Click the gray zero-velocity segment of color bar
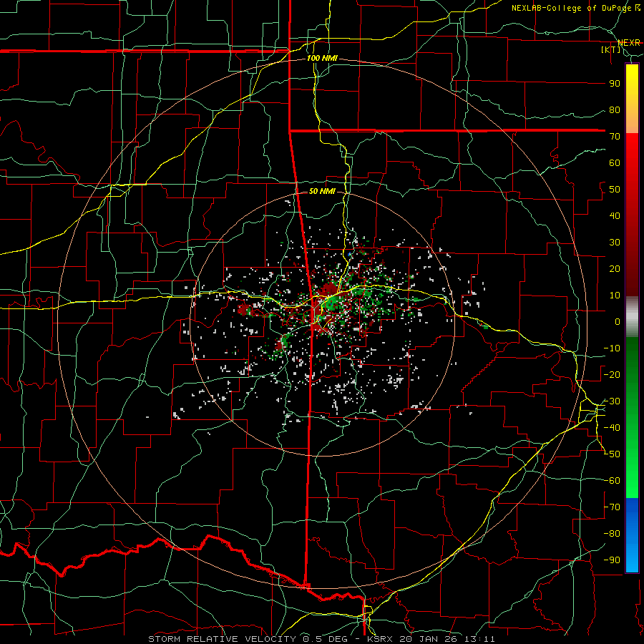The image size is (644, 644). point(632,317)
